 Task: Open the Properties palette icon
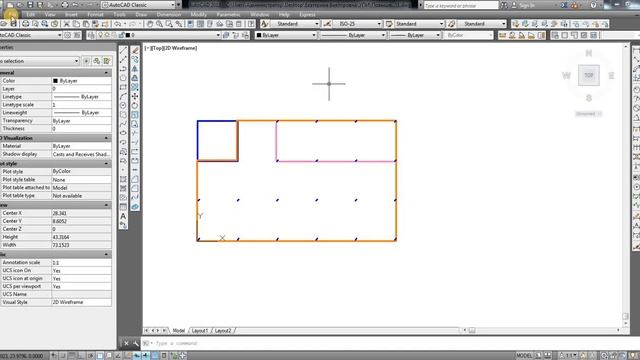pos(191,24)
